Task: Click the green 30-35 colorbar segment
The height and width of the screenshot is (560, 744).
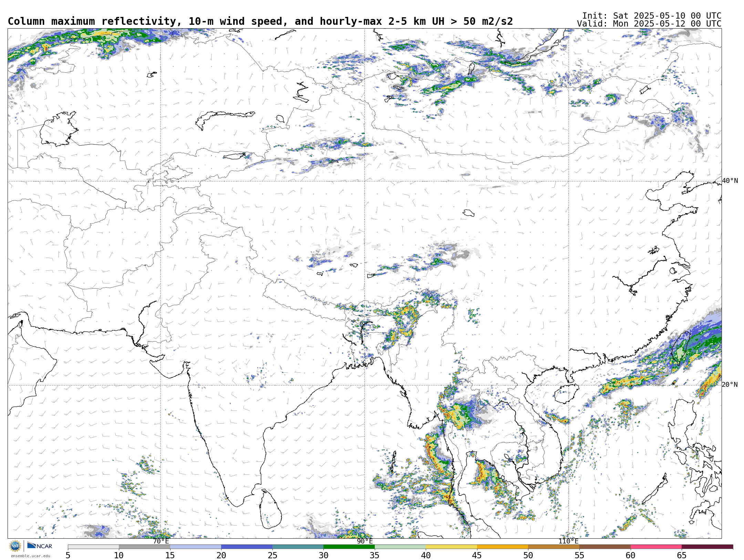Action: click(x=349, y=547)
